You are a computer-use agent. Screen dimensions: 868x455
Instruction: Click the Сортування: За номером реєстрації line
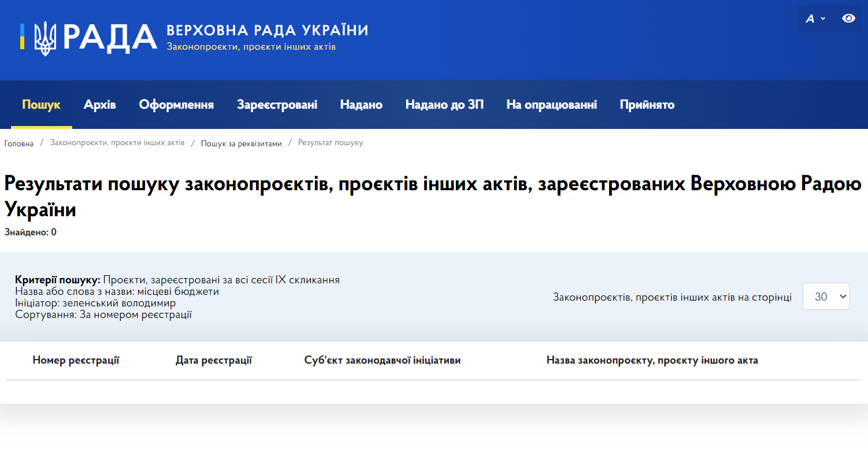coord(103,315)
